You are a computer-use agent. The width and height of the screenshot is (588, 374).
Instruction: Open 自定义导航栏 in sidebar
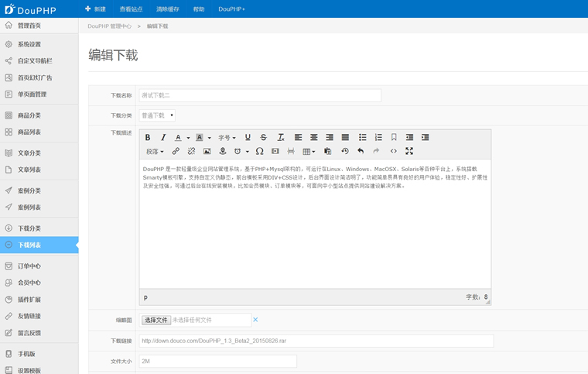39,60
